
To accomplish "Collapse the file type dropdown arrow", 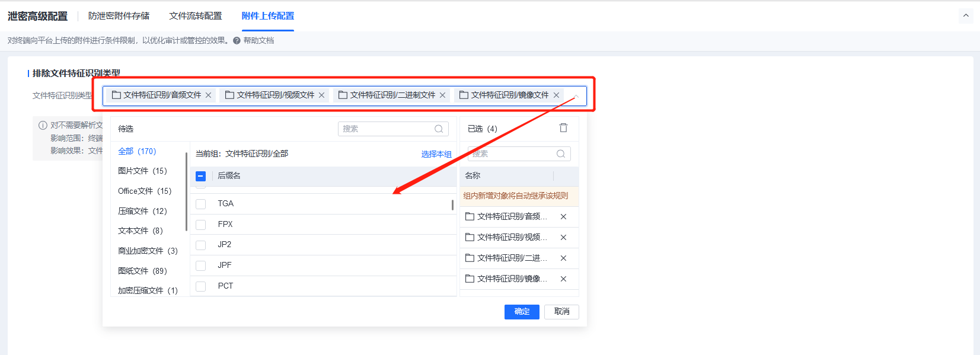I will coord(576,97).
